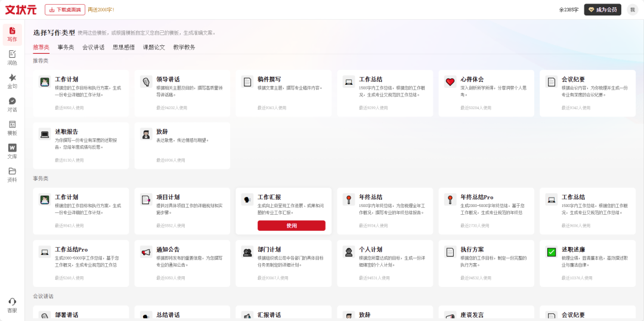Click the 通知公告 megaphone icon
The height and width of the screenshot is (321, 644).
tap(146, 252)
